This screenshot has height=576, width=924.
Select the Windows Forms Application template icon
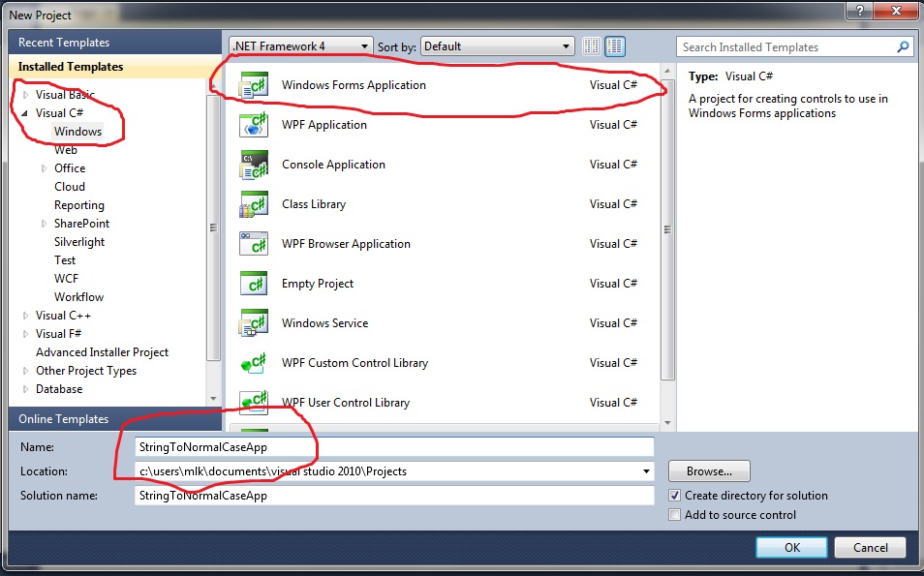click(x=254, y=85)
